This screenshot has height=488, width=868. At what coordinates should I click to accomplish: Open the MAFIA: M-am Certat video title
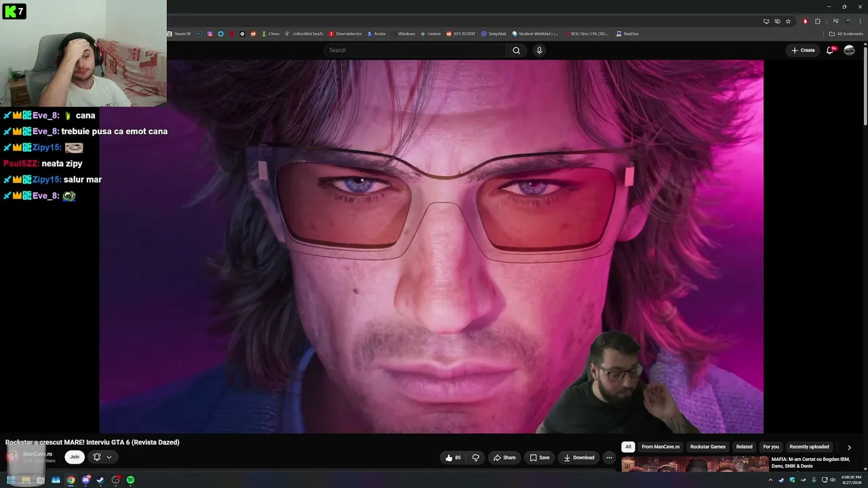point(810,463)
